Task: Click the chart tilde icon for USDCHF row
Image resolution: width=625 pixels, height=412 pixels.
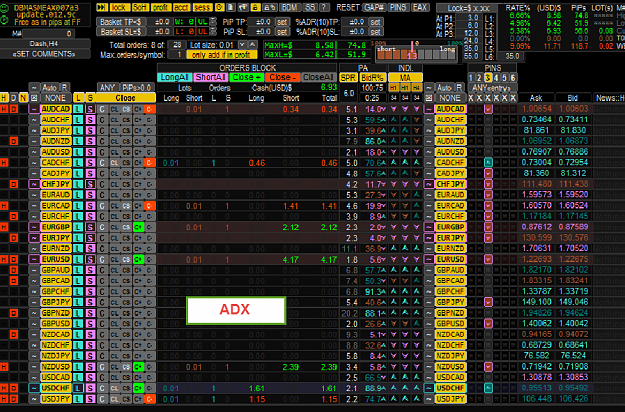Action: [34, 388]
